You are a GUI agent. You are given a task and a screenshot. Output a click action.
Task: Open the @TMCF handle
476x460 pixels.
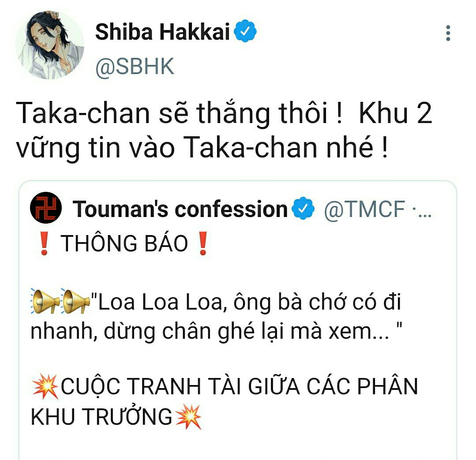pyautogui.click(x=364, y=209)
